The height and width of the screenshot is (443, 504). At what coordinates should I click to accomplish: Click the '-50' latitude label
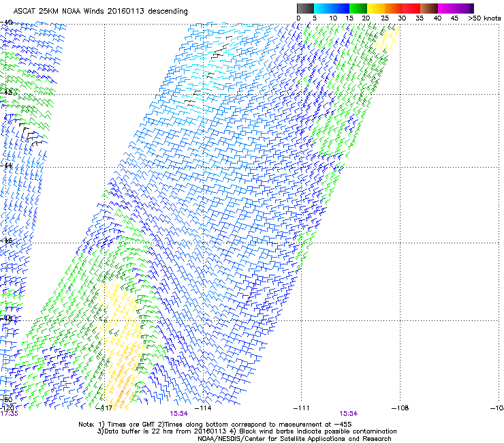tap(6, 400)
